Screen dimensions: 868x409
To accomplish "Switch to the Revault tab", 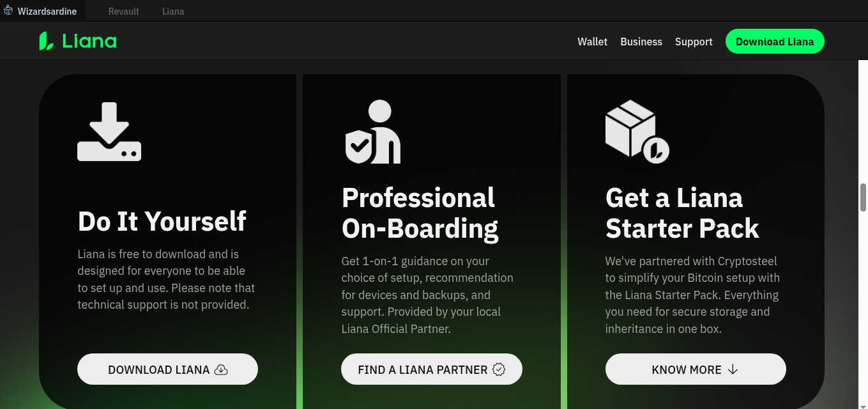I will point(124,12).
